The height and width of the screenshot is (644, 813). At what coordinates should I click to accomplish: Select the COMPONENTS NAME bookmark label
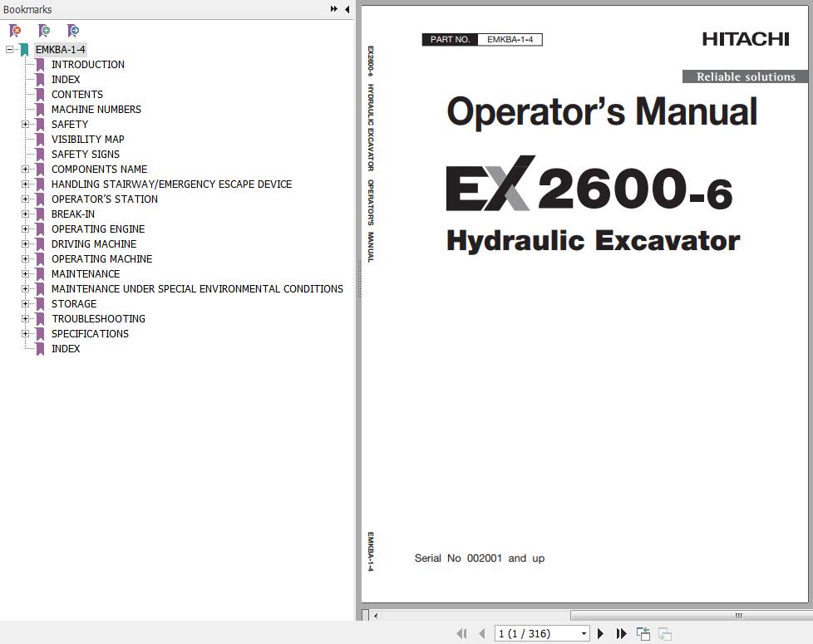(100, 170)
